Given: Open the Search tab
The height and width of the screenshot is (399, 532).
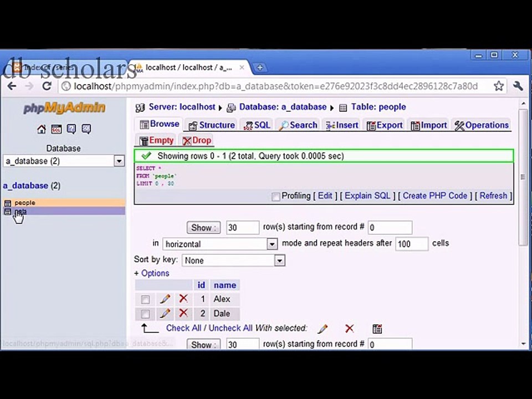Looking at the screenshot, I should coord(298,125).
